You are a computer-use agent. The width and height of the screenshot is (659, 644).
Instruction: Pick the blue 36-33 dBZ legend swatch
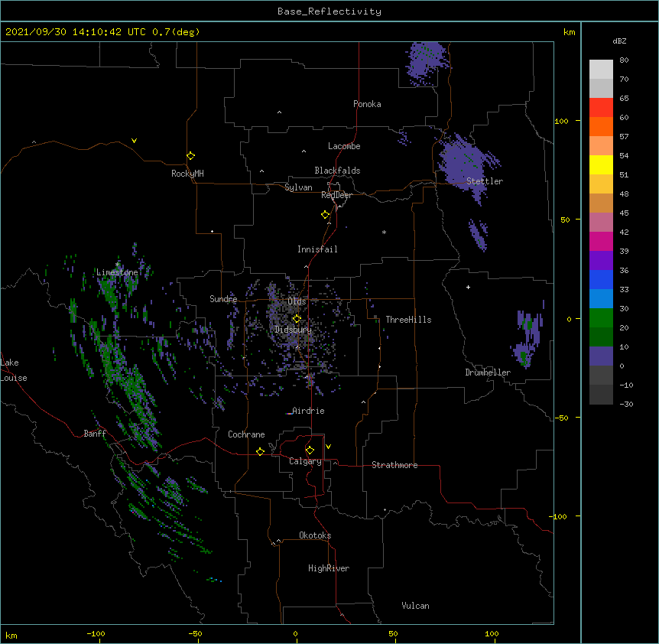(x=601, y=279)
